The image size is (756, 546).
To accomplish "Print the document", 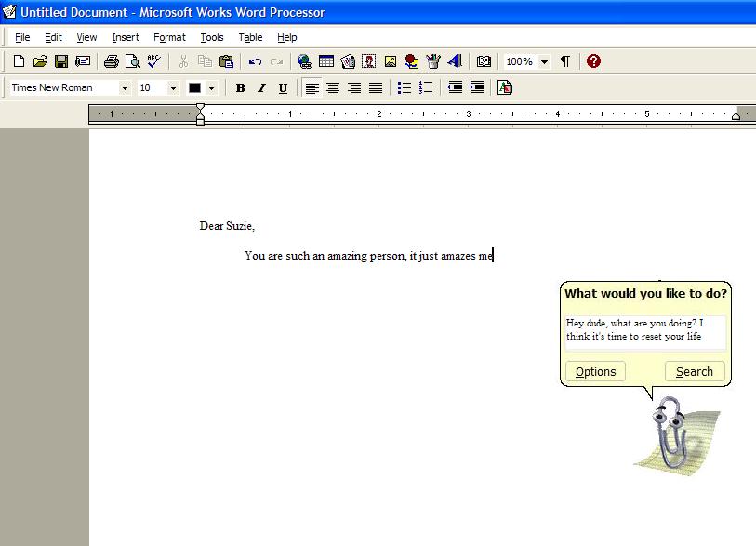I will point(112,61).
